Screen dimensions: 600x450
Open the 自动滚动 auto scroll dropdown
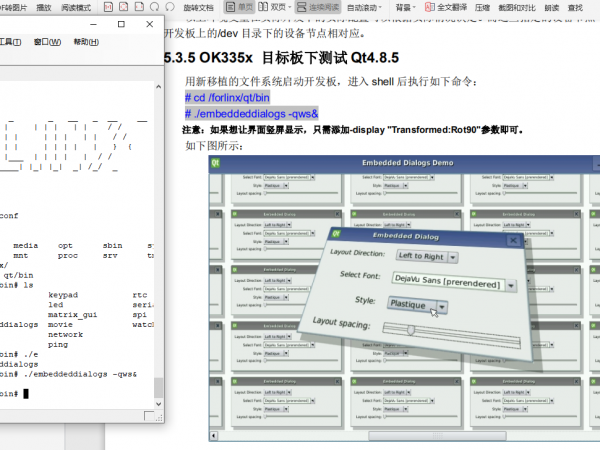click(366, 6)
